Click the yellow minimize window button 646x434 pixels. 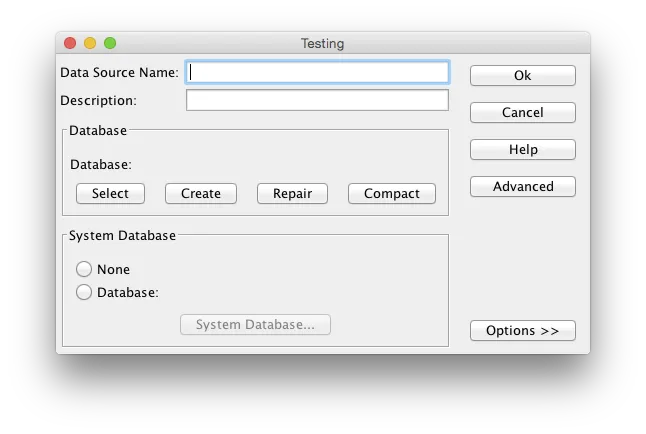tap(90, 43)
